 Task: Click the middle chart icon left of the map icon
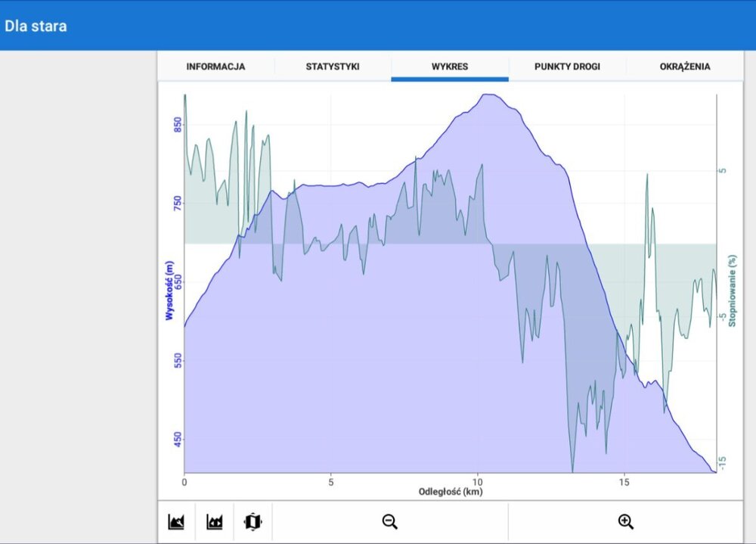215,521
